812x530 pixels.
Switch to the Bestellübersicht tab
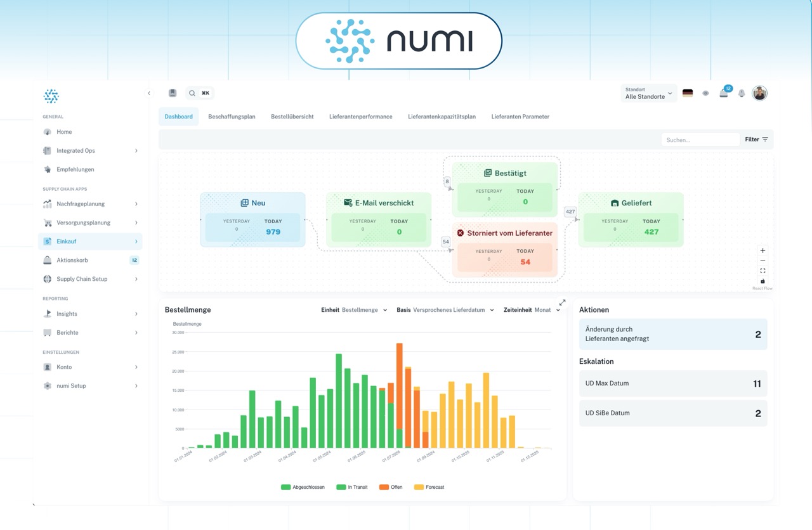coord(292,117)
